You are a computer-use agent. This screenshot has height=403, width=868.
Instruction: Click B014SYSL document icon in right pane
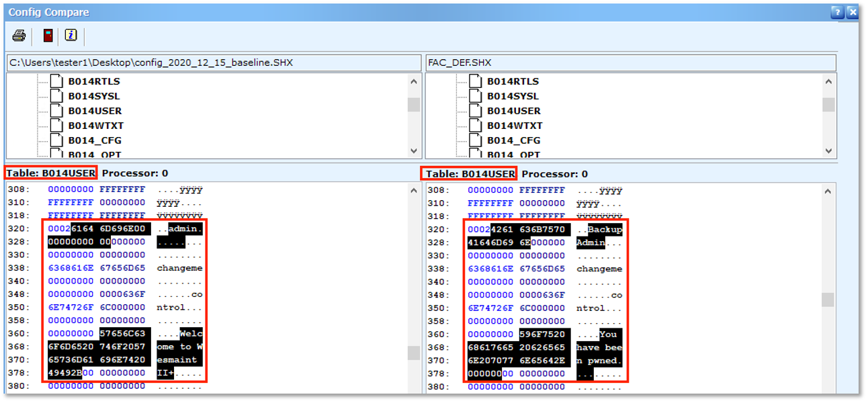coord(476,96)
